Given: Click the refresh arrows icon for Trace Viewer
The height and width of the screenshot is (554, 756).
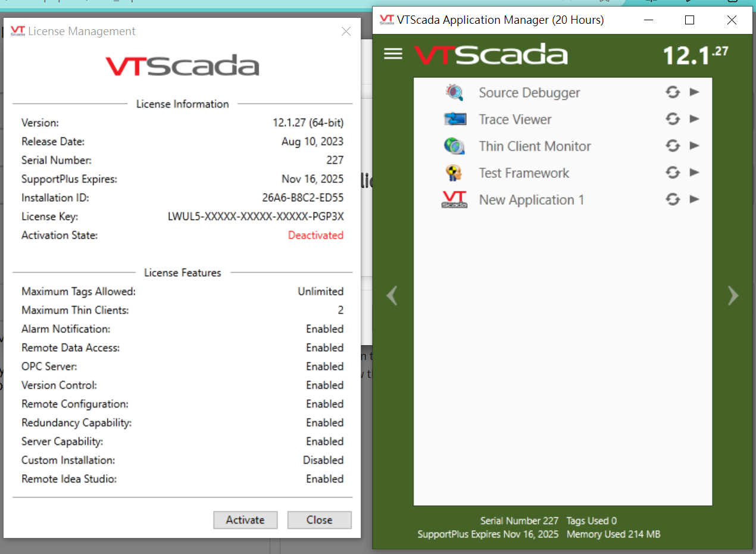Looking at the screenshot, I should click(x=673, y=119).
